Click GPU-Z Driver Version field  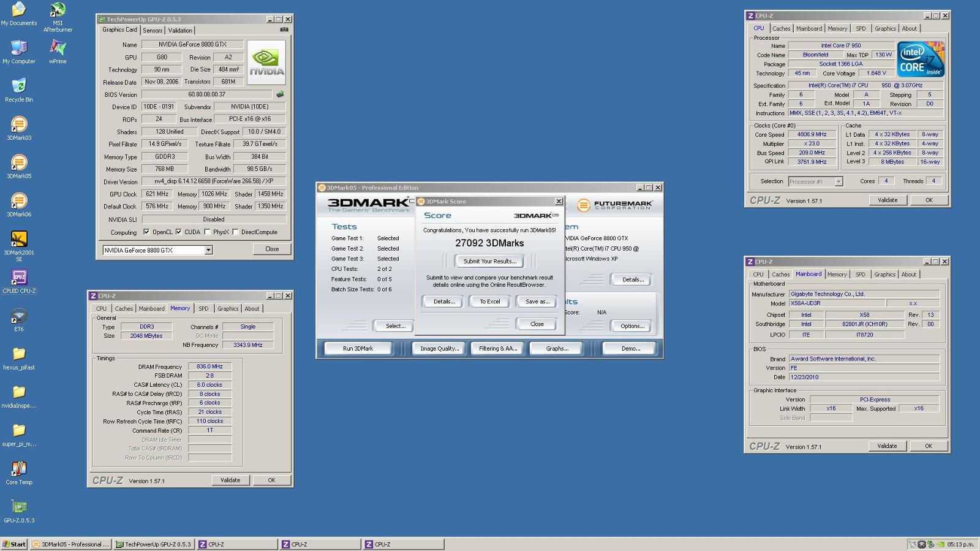point(213,181)
